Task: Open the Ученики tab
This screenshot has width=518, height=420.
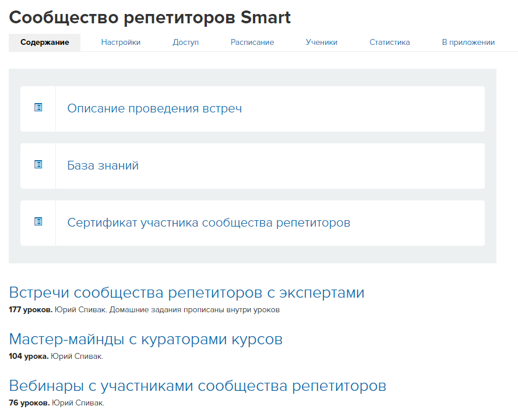Action: pyautogui.click(x=322, y=43)
